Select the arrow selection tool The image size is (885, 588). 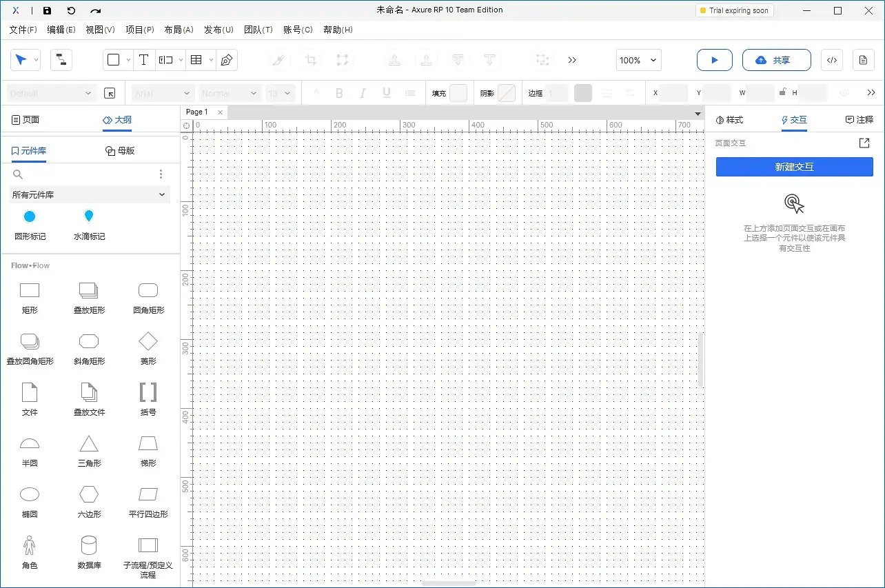pyautogui.click(x=21, y=60)
